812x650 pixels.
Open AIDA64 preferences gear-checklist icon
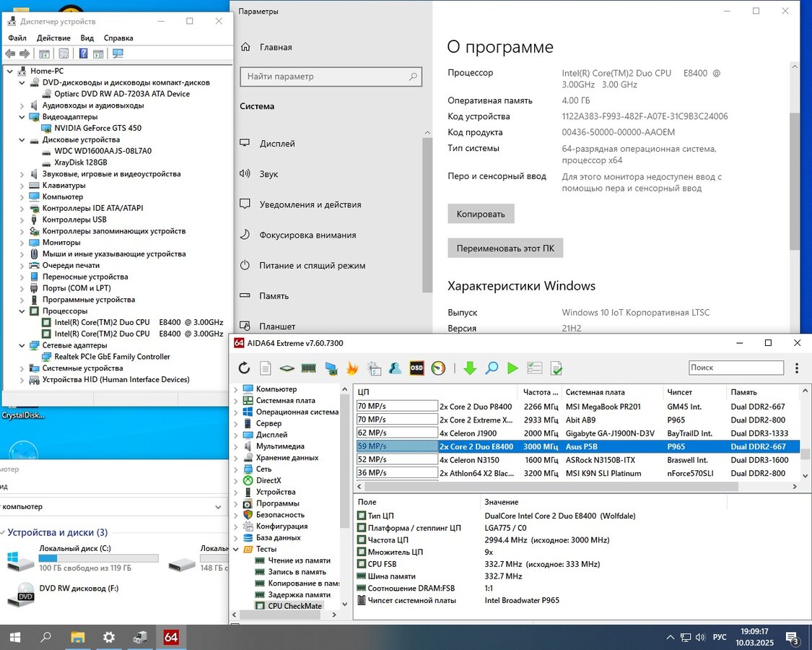click(x=374, y=368)
